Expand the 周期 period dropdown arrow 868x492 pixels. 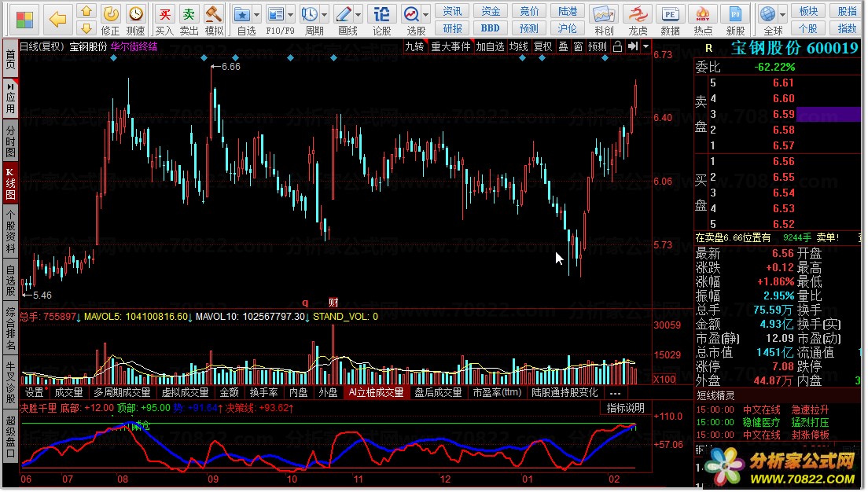tap(325, 15)
